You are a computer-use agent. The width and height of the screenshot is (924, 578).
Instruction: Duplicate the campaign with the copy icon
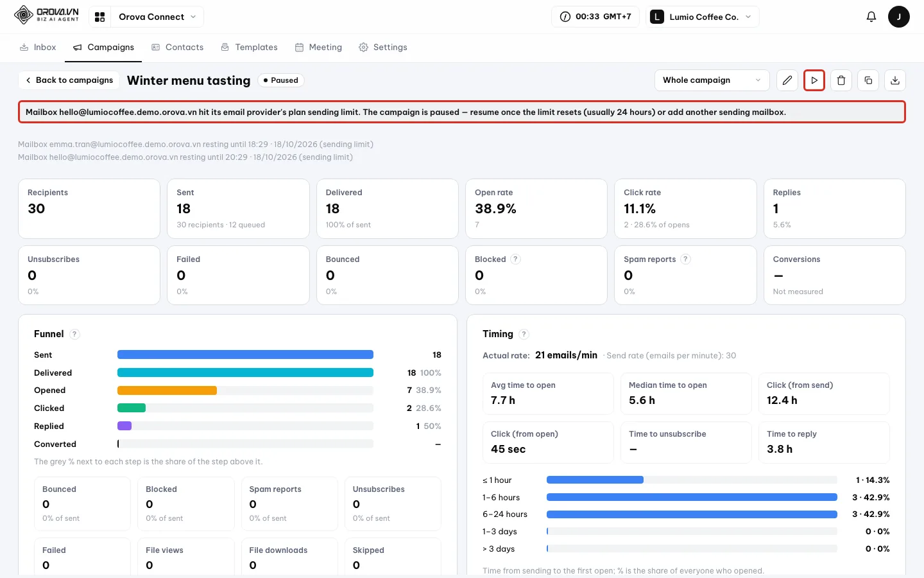(868, 80)
